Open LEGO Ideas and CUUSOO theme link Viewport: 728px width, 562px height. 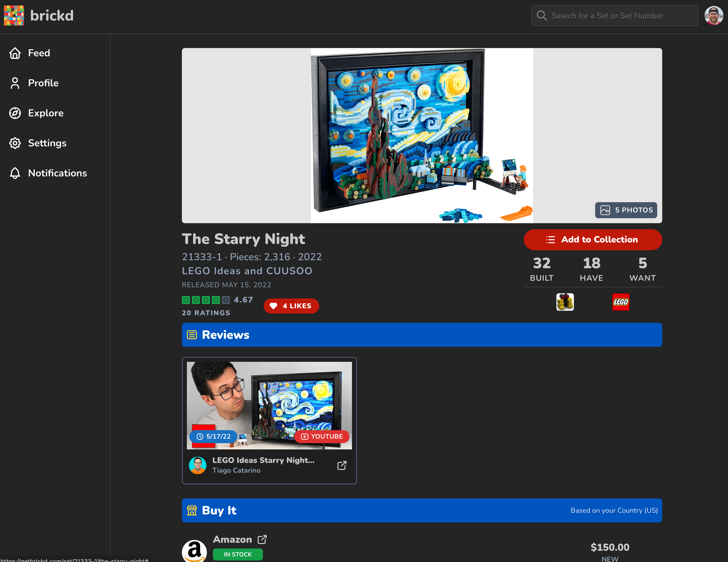[247, 271]
